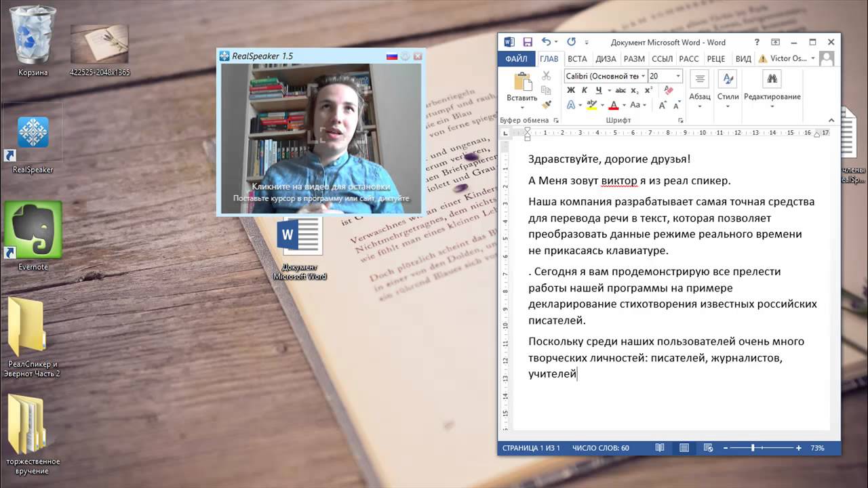Increase font size with the larger A icon
Image resolution: width=868 pixels, height=488 pixels.
click(661, 105)
